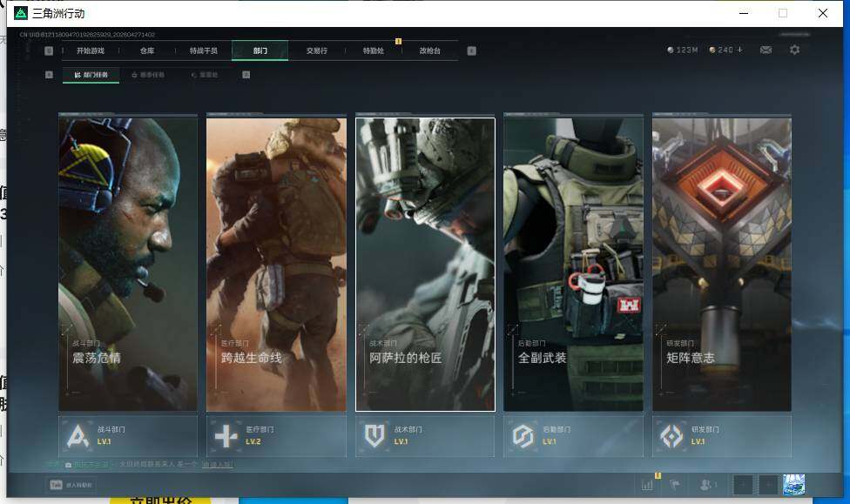Image resolution: width=850 pixels, height=504 pixels.
Task: Open the settings gear icon
Action: coord(795,50)
